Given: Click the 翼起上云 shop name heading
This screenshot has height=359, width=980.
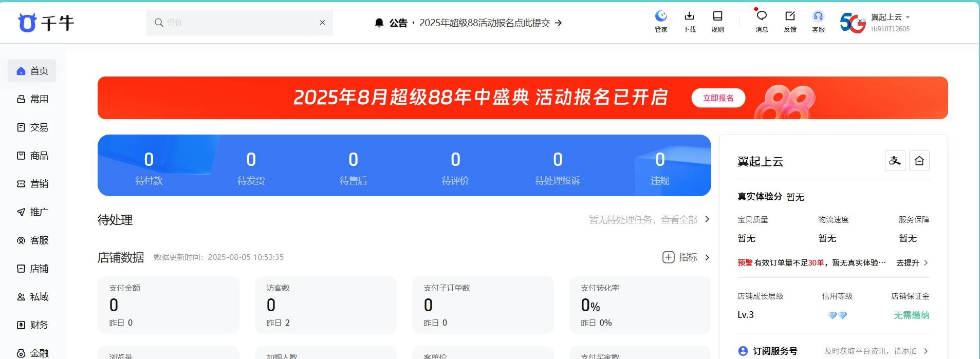Looking at the screenshot, I should (x=760, y=162).
